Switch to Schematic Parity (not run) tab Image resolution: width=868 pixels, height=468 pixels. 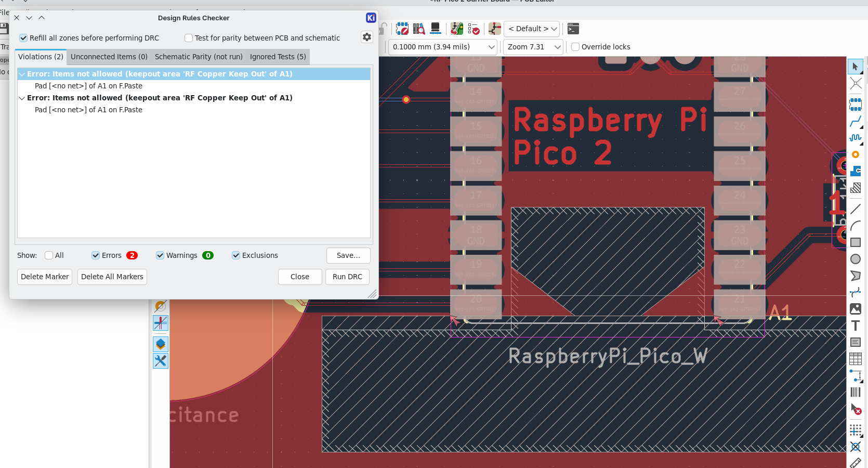[x=199, y=57]
